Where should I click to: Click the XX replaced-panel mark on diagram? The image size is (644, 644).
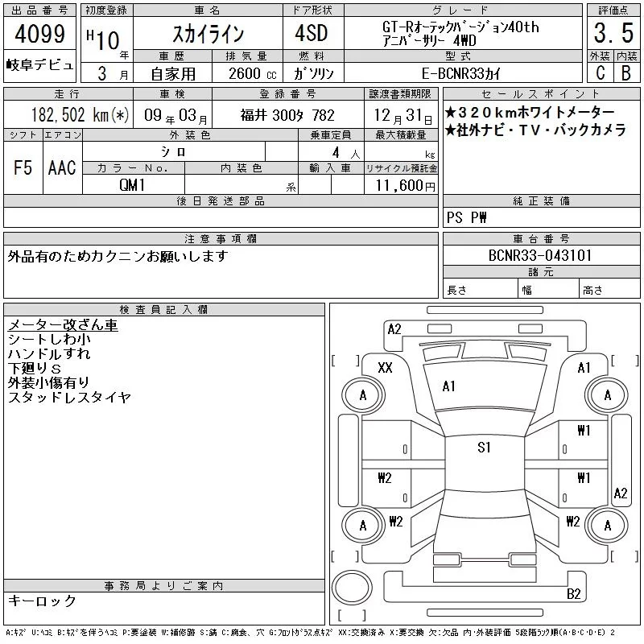pos(385,367)
